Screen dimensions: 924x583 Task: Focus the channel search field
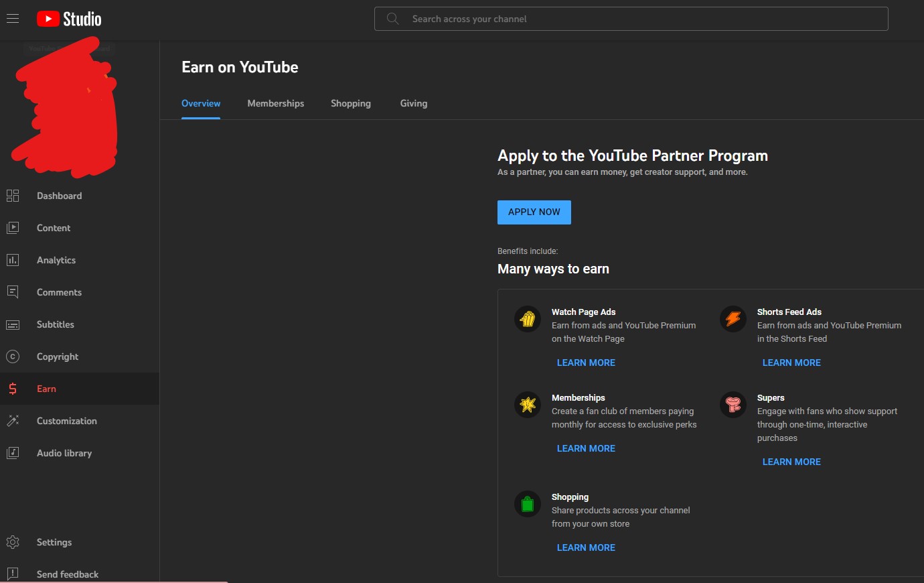coord(631,19)
